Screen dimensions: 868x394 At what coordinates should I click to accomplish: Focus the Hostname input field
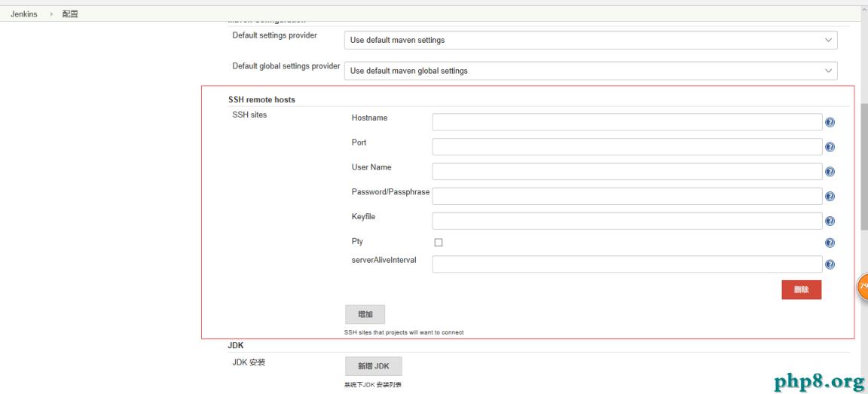pyautogui.click(x=627, y=122)
